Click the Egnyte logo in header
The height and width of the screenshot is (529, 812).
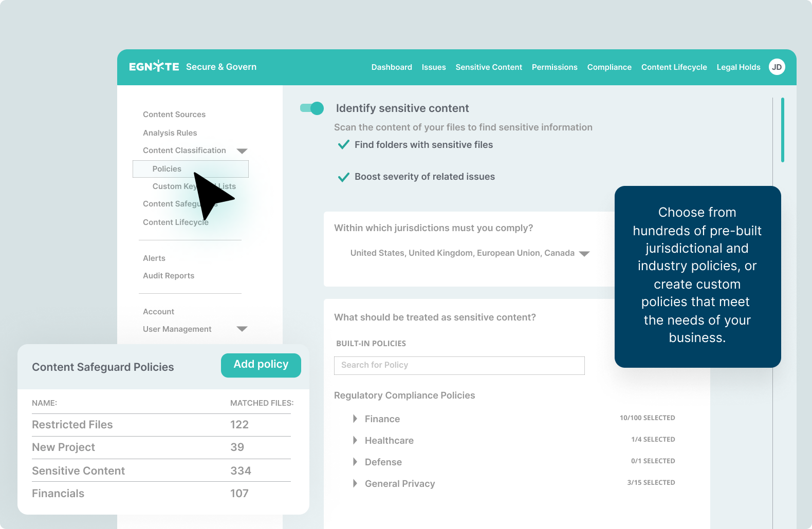(x=154, y=67)
